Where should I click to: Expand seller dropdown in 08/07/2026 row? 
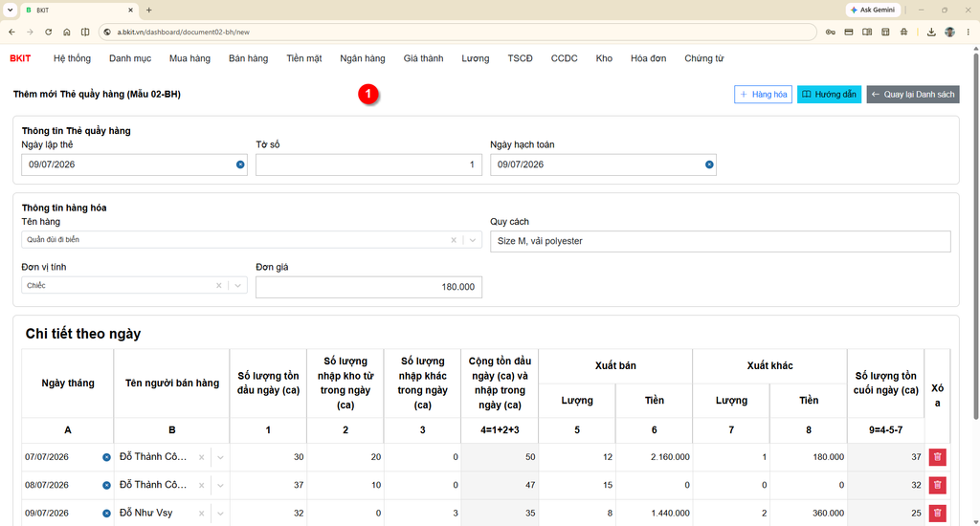tap(220, 486)
